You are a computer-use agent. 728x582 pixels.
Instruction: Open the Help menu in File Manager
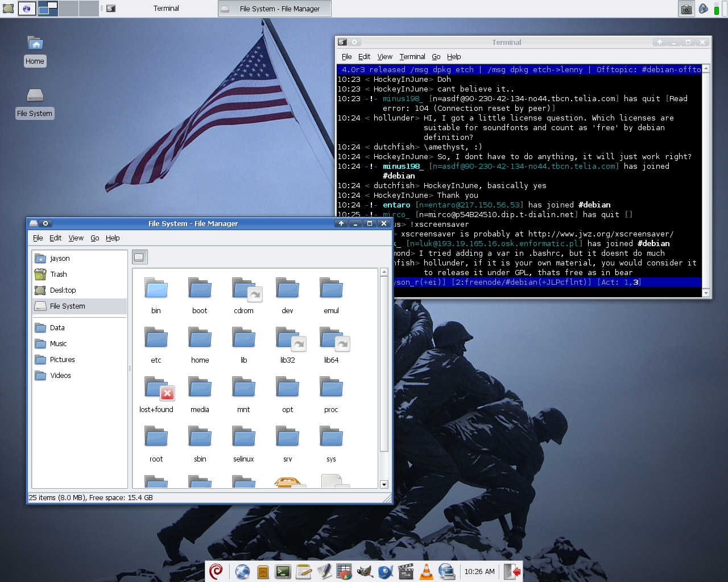tap(113, 238)
